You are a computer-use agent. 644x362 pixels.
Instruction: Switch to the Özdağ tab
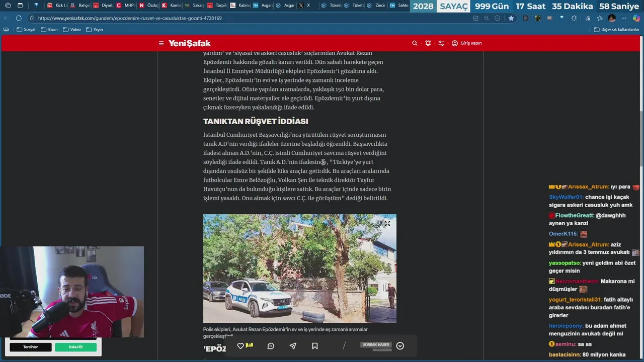pos(149,6)
